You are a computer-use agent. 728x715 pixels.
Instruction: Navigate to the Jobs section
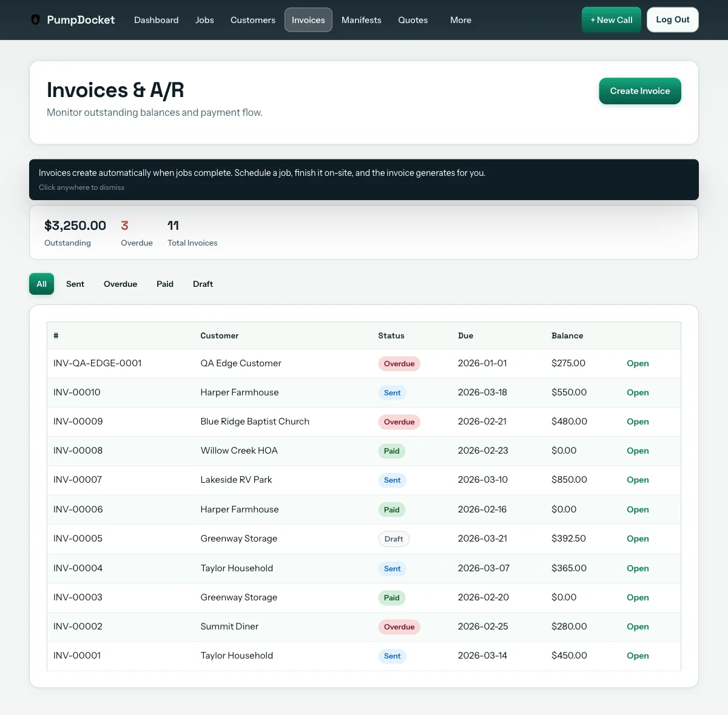[x=204, y=20]
